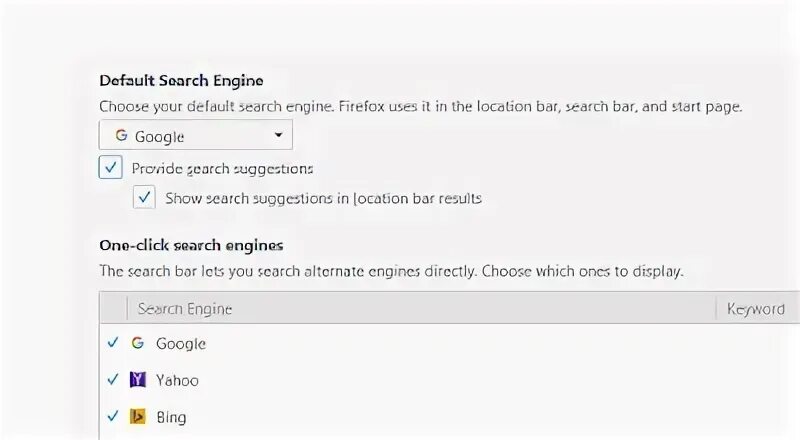Select the Google row name in the engines list
This screenshot has width=800, height=440.
pyautogui.click(x=181, y=343)
